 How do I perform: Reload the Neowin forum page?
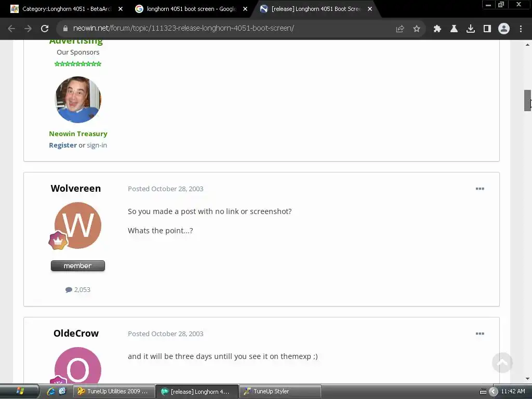click(45, 29)
